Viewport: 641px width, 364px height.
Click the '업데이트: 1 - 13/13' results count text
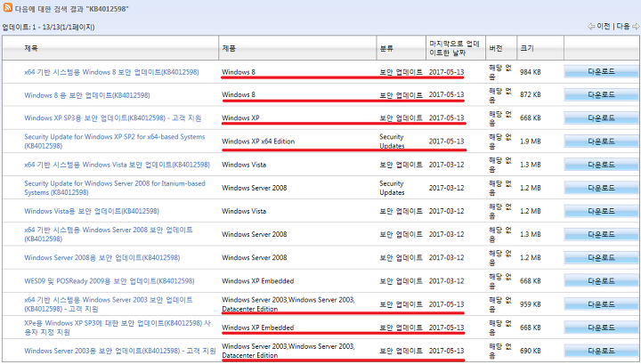tap(48, 27)
